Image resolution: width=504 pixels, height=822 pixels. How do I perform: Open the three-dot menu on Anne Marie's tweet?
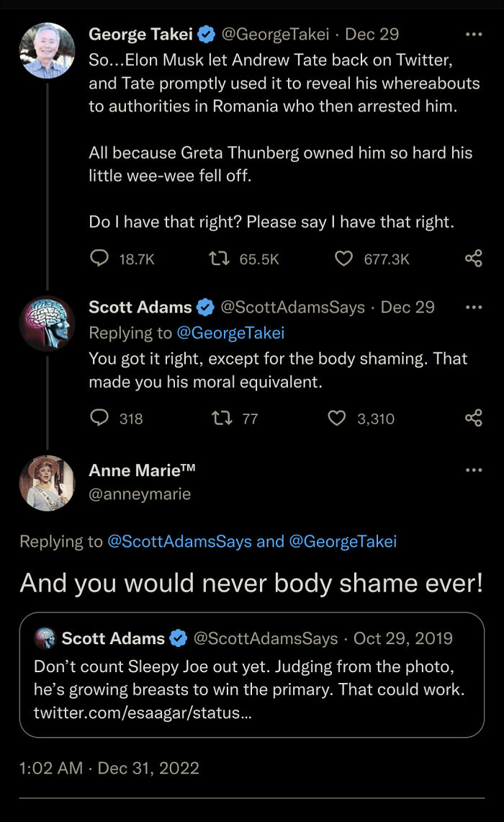click(474, 469)
